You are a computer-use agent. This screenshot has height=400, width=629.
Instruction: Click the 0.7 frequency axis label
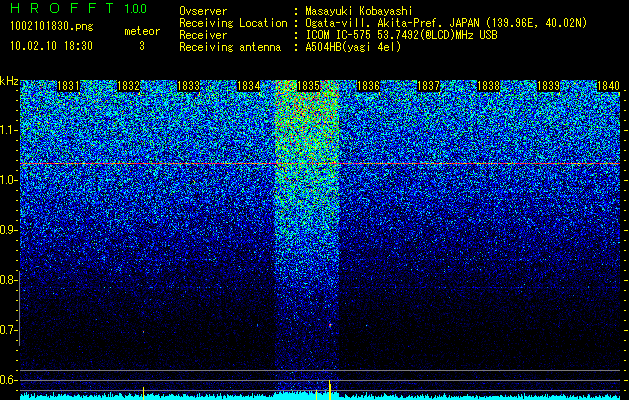click(8, 330)
